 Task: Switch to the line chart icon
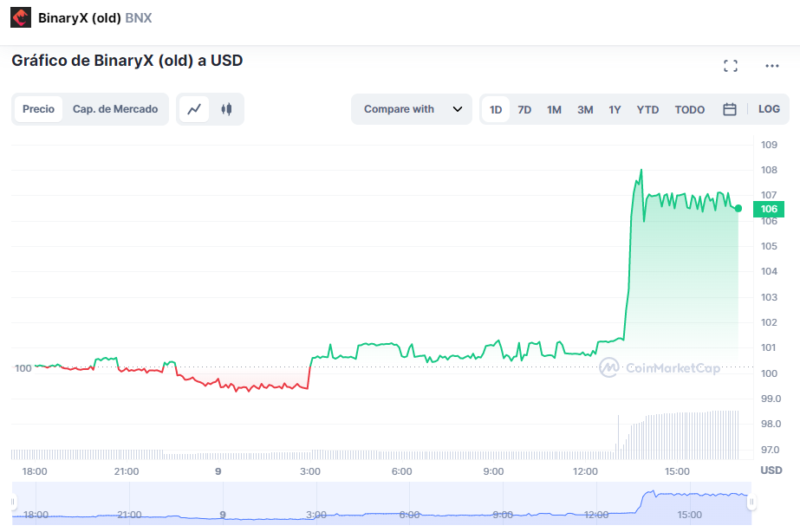pos(194,109)
